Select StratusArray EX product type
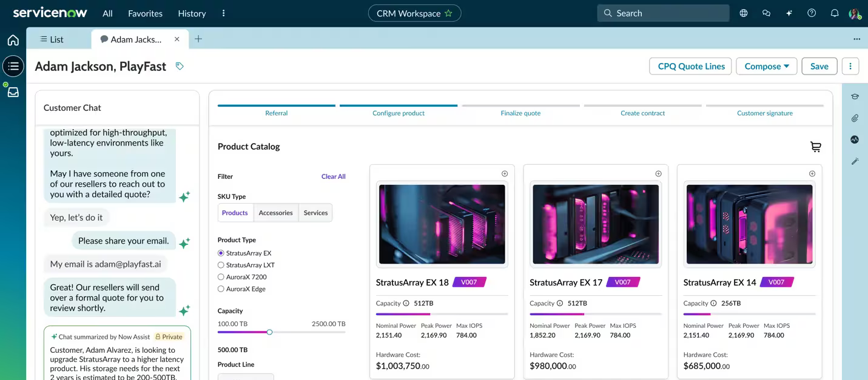 click(x=221, y=253)
